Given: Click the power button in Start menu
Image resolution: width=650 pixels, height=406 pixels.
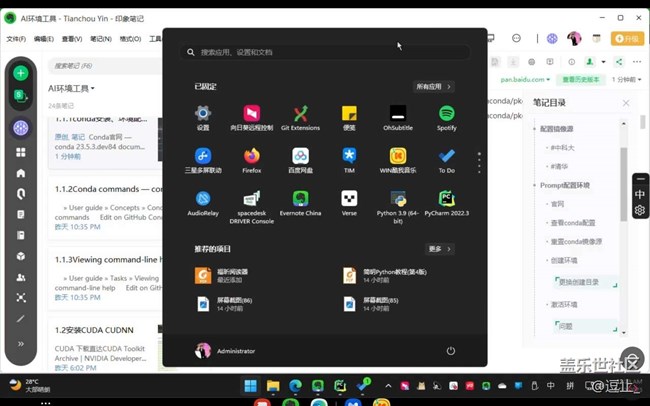Looking at the screenshot, I should click(451, 351).
